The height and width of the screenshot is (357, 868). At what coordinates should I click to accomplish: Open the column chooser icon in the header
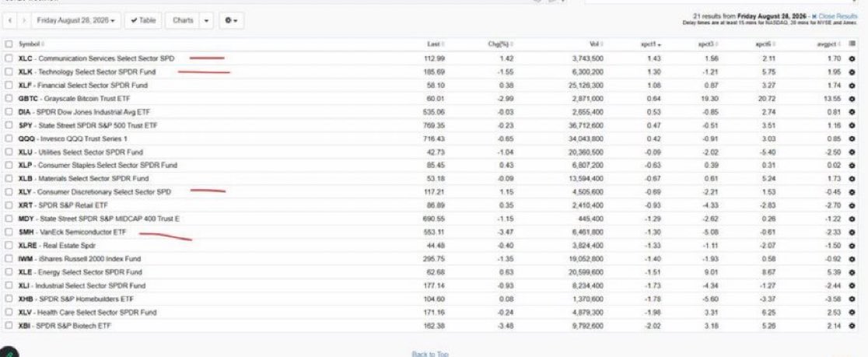point(852,44)
